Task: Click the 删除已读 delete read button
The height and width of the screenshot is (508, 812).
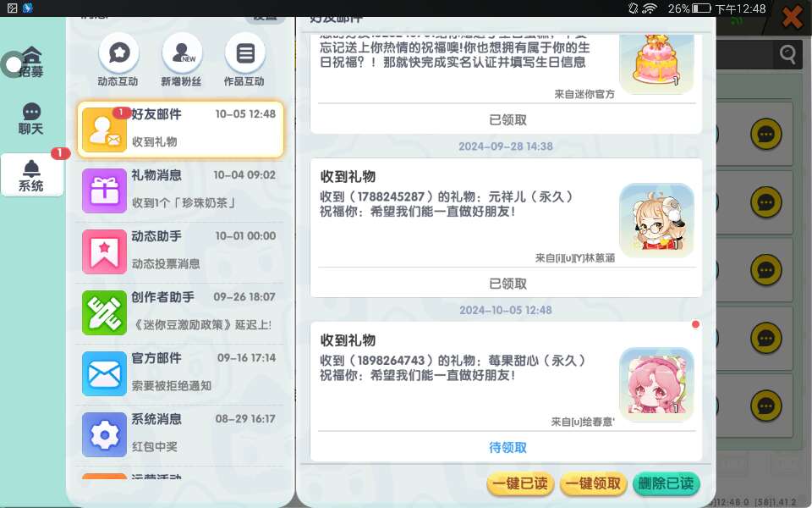Action: (x=667, y=483)
